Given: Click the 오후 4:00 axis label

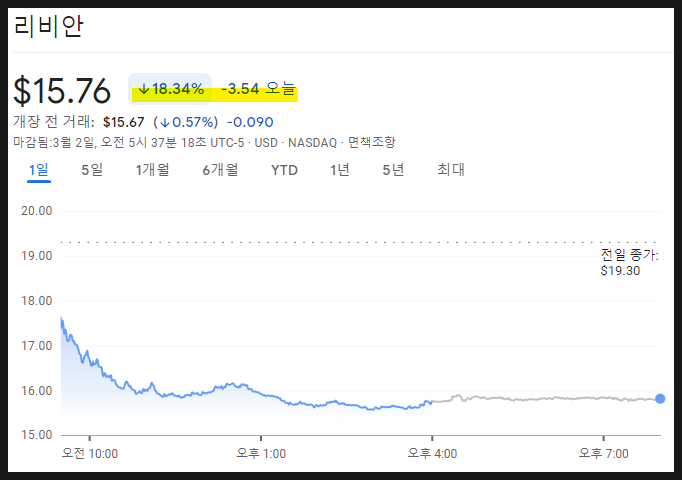Looking at the screenshot, I should [x=432, y=454].
